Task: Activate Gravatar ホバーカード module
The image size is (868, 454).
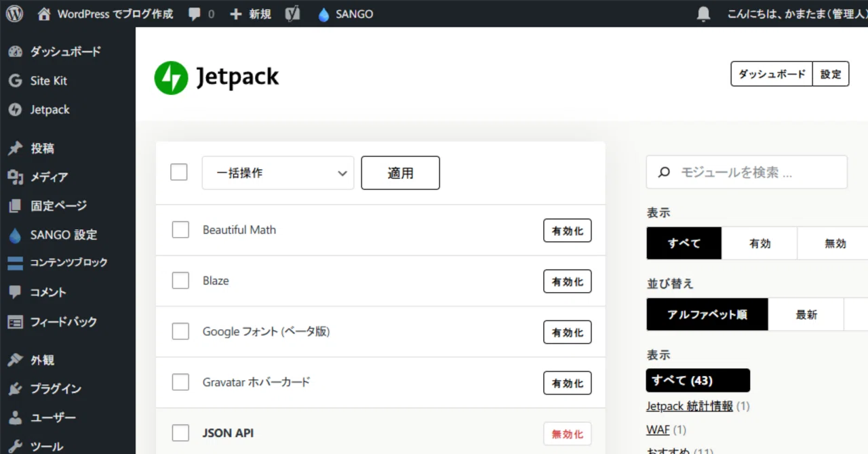Action: click(568, 383)
